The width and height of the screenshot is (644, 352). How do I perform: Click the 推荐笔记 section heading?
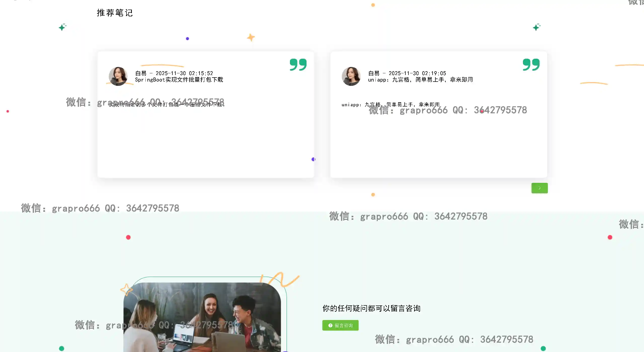(x=115, y=13)
